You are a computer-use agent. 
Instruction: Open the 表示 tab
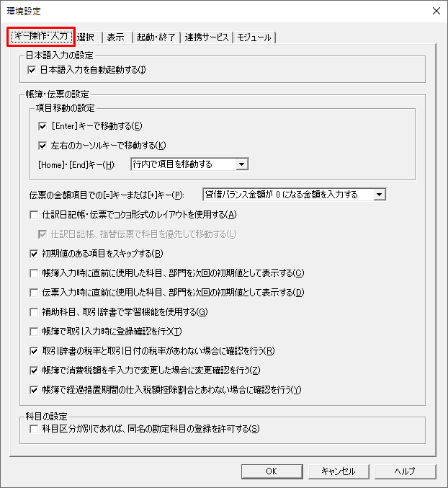117,37
